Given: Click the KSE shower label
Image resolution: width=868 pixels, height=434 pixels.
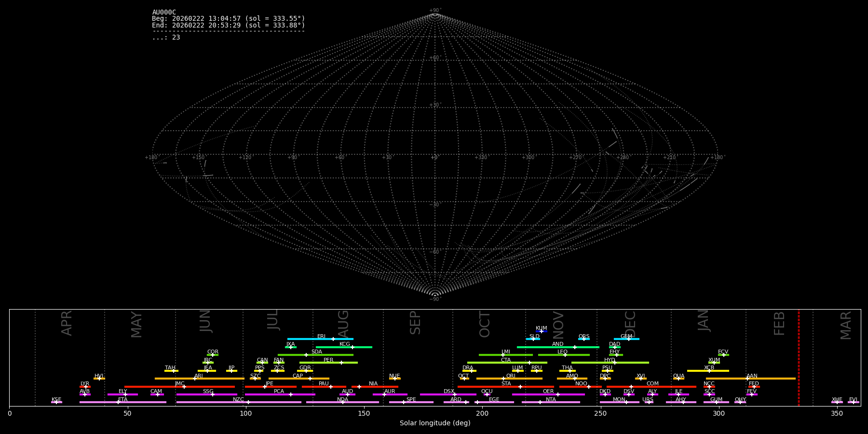Looking at the screenshot, I should click(56, 400).
